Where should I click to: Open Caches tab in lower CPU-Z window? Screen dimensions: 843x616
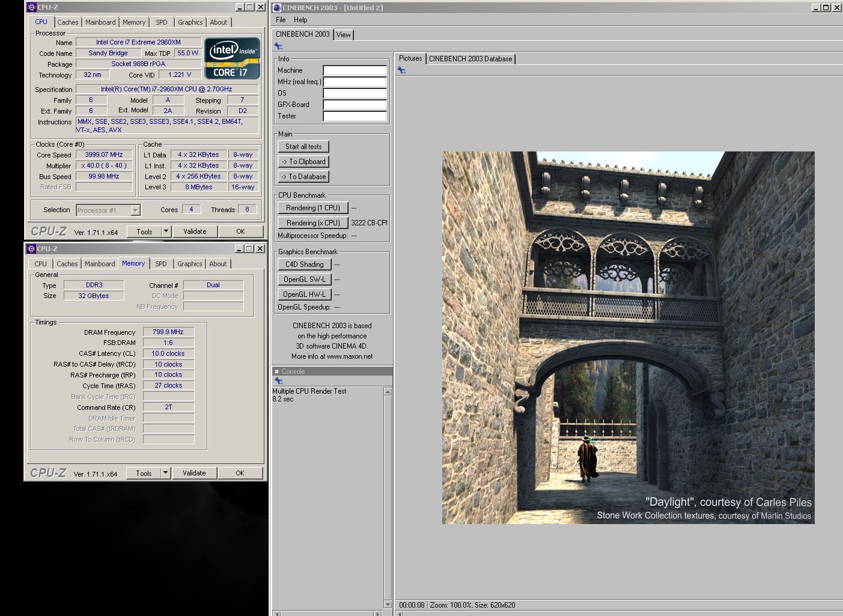[67, 264]
